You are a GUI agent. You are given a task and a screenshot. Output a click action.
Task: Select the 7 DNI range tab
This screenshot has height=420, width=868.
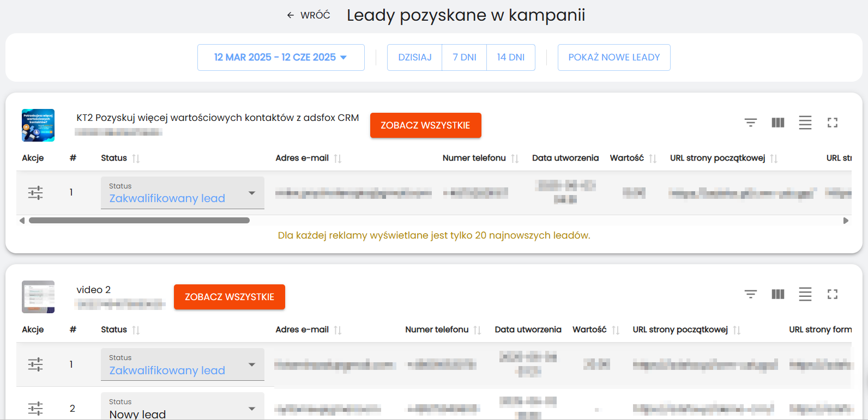[x=464, y=57]
